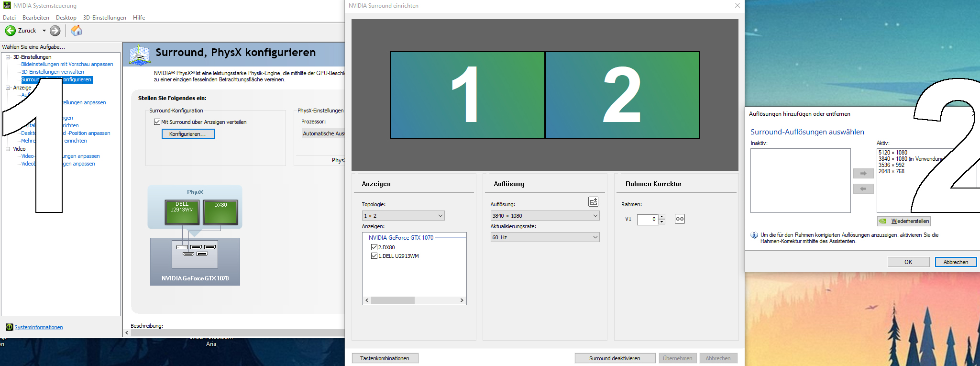The height and width of the screenshot is (366, 980).
Task: Select display 2 in the Surround preview
Action: coord(623,95)
